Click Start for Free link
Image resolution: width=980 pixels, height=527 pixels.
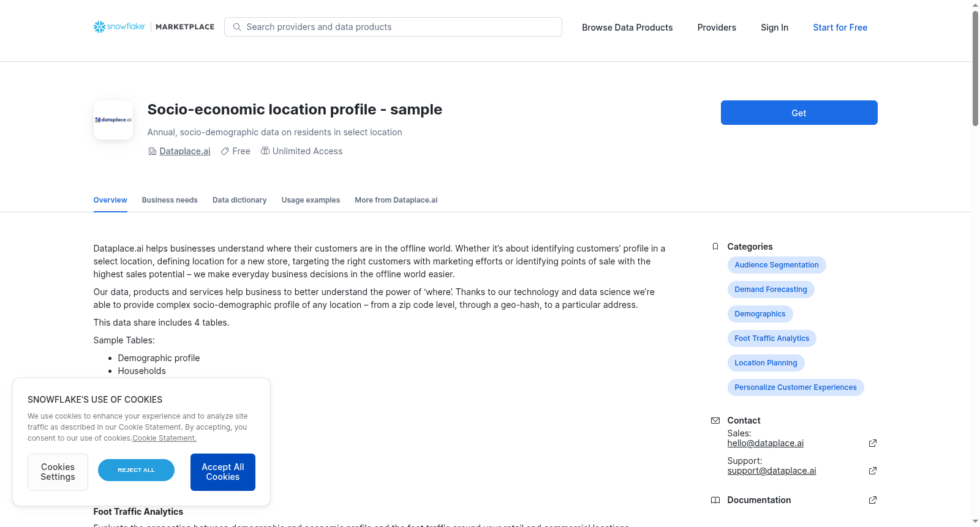[x=840, y=28]
